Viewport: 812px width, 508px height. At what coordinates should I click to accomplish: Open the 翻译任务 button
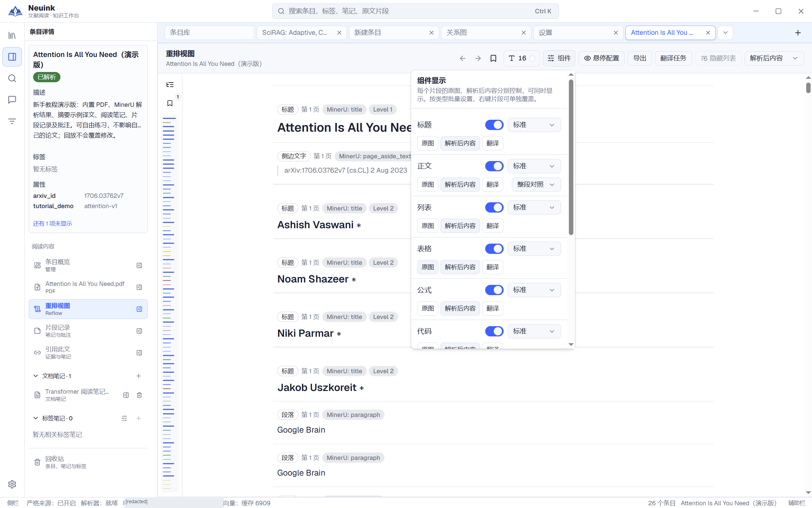point(673,58)
